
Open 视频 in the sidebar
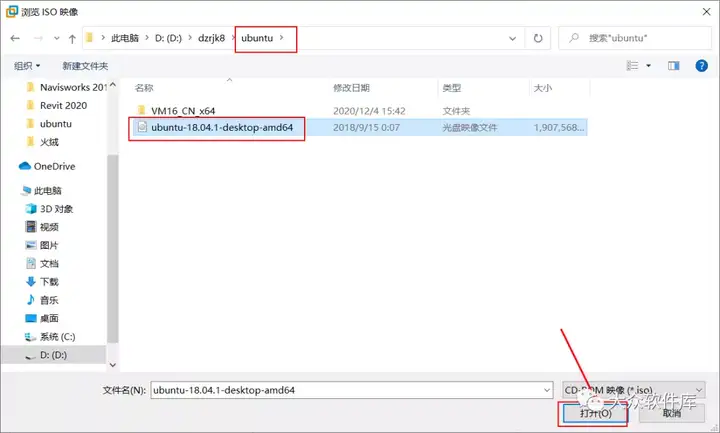(42, 227)
